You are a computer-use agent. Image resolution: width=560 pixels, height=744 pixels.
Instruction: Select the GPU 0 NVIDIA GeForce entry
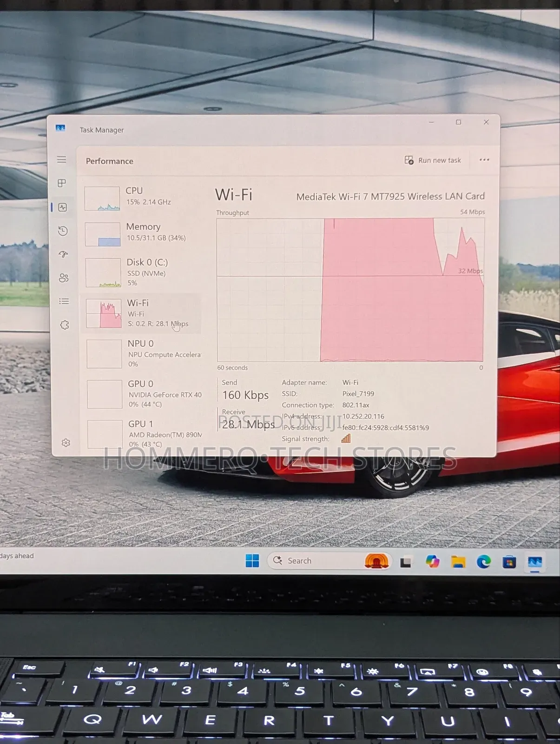(x=144, y=393)
